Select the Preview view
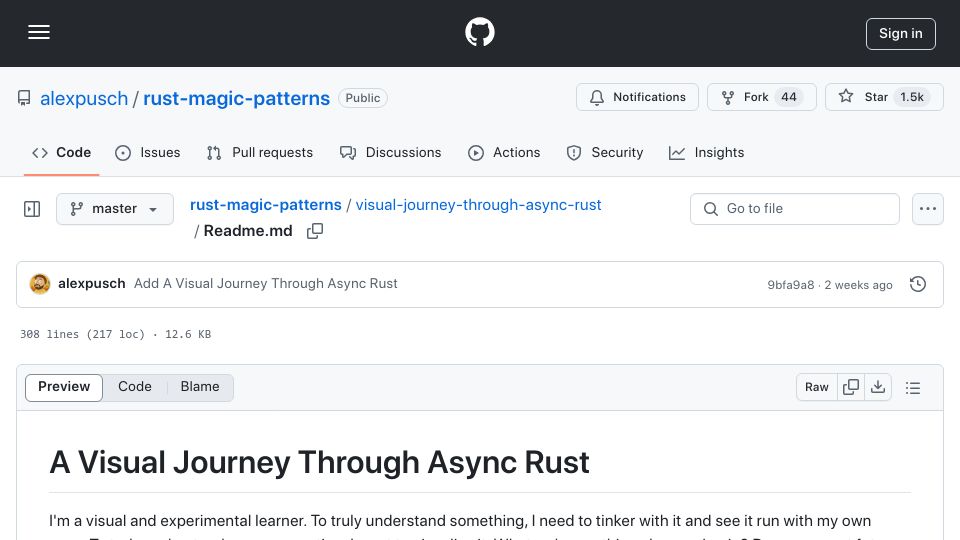The image size is (960, 540). (64, 387)
